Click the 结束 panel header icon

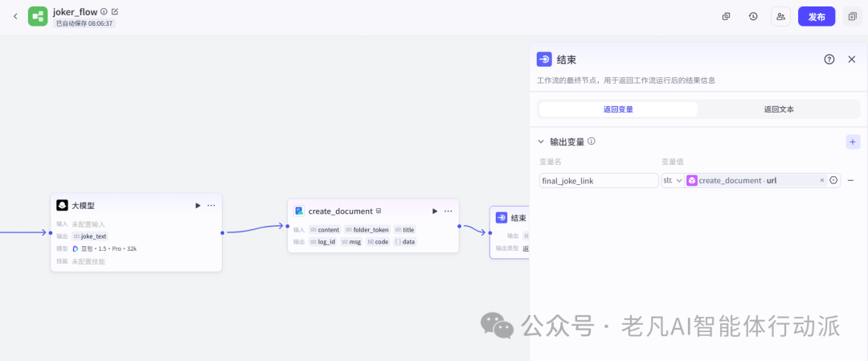[x=544, y=59]
